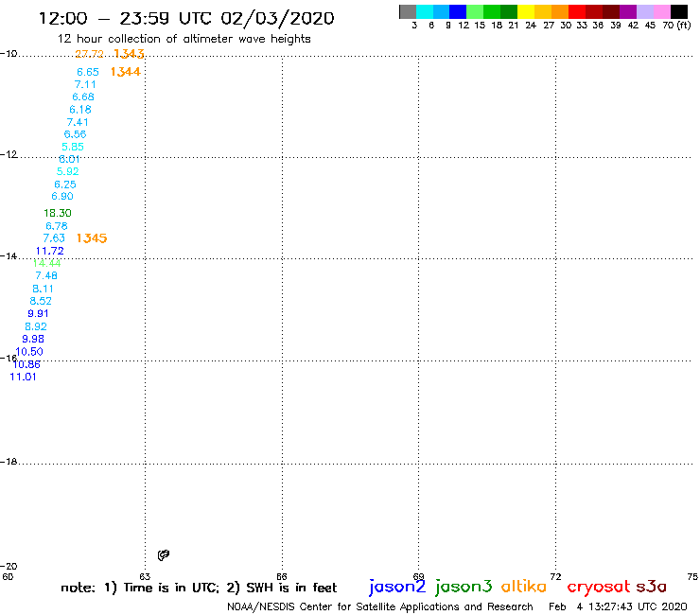Click the subtitle about altimeter wave heights
The width and height of the screenshot is (700, 615).
click(184, 39)
